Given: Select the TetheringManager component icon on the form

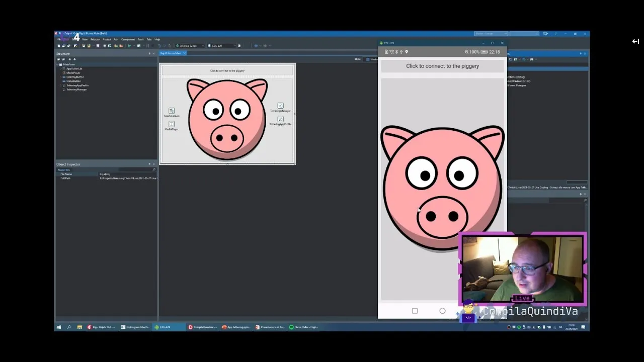Looking at the screenshot, I should (280, 106).
